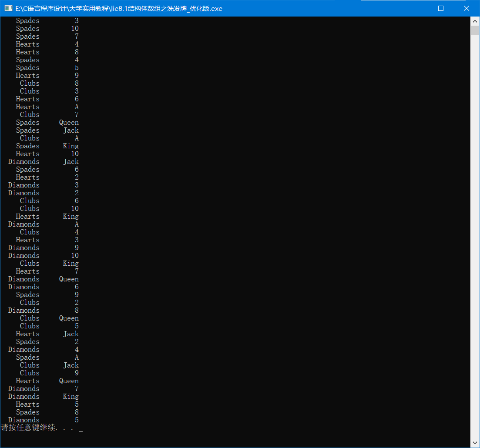Click the 'Clubs 3' output line
480x448 pixels.
[49, 91]
